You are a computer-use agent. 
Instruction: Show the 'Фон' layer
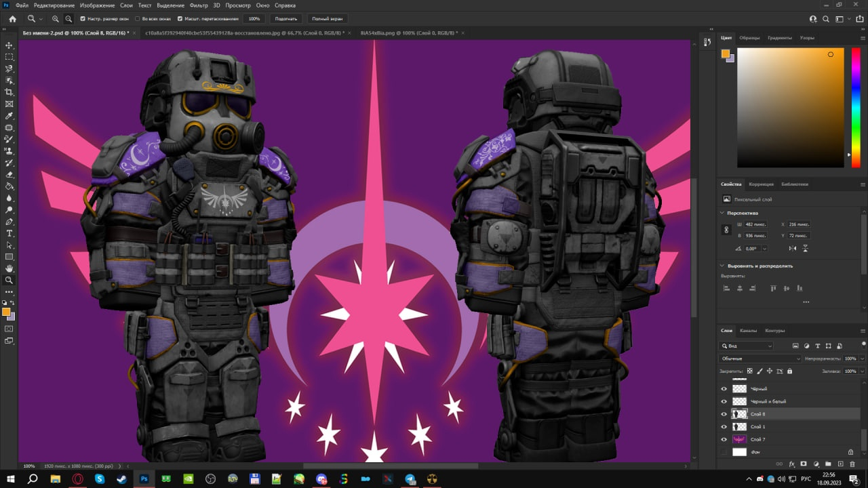click(724, 452)
